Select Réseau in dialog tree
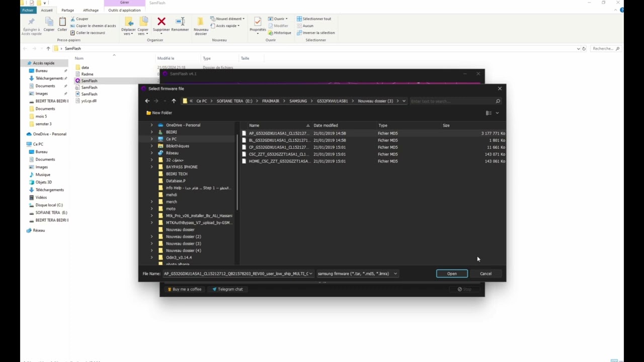The image size is (644, 362). 172,153
